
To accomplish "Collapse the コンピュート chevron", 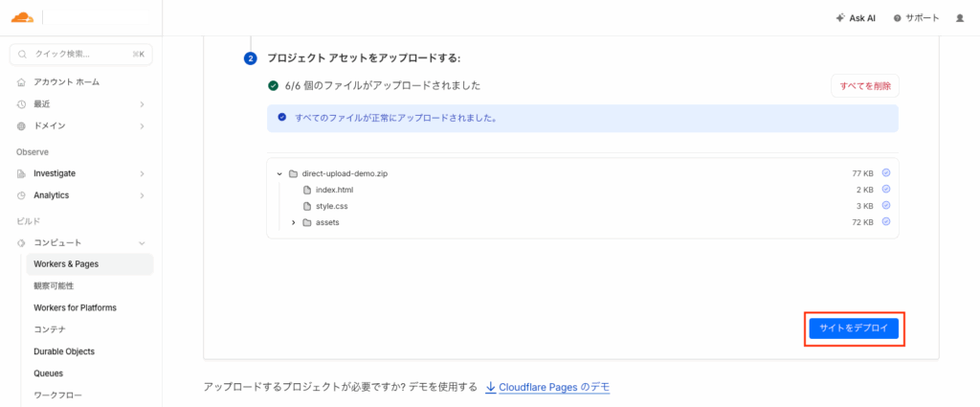I will 142,242.
